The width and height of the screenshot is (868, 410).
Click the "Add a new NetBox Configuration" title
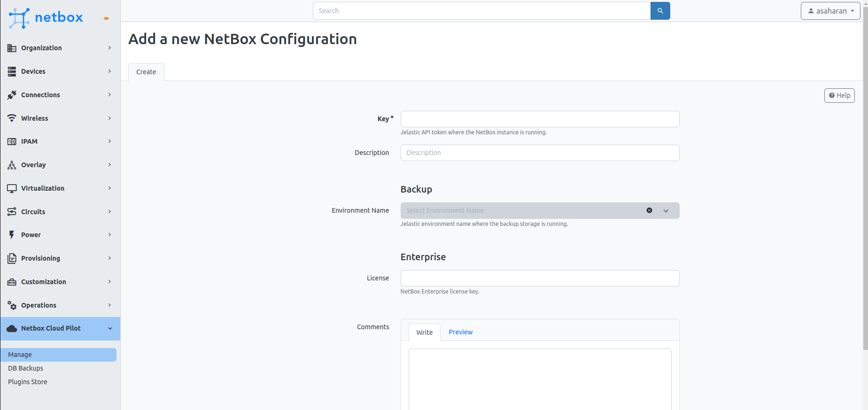tap(243, 39)
